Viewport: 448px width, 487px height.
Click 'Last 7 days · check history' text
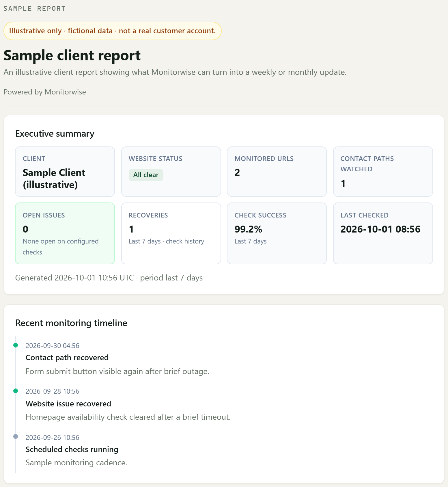pyautogui.click(x=166, y=241)
